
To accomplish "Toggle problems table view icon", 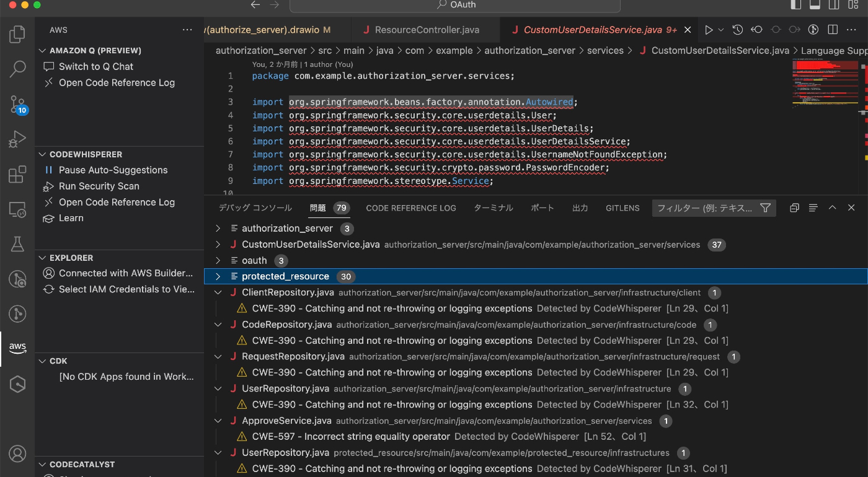I will 813,208.
